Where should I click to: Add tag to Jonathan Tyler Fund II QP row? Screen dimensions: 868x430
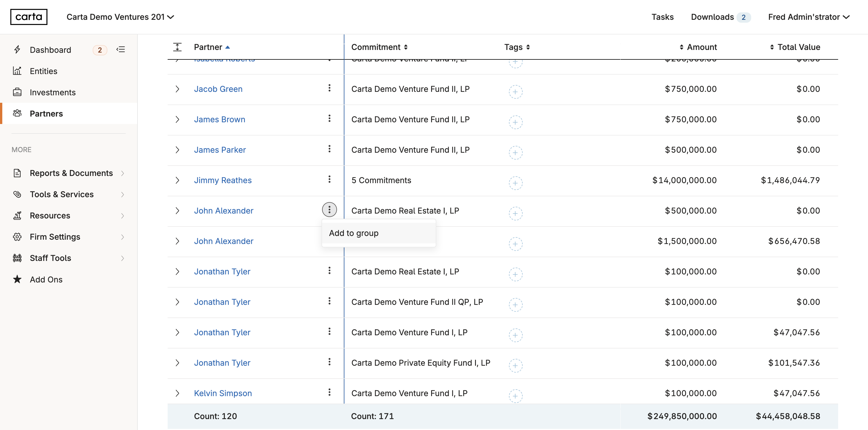tap(515, 305)
